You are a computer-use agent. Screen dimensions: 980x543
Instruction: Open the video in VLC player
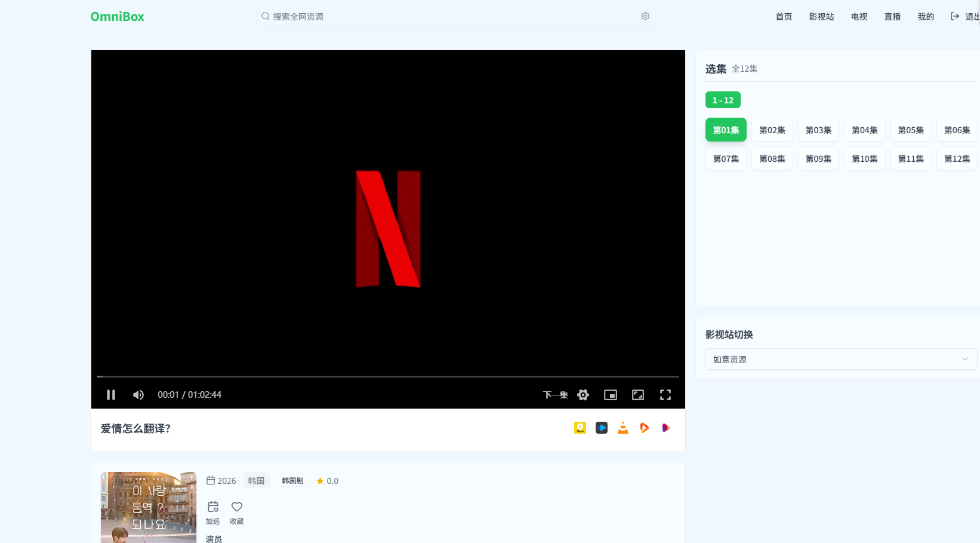[x=622, y=428]
